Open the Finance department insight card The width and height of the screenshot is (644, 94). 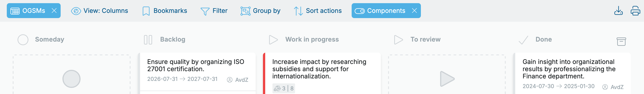[569, 69]
